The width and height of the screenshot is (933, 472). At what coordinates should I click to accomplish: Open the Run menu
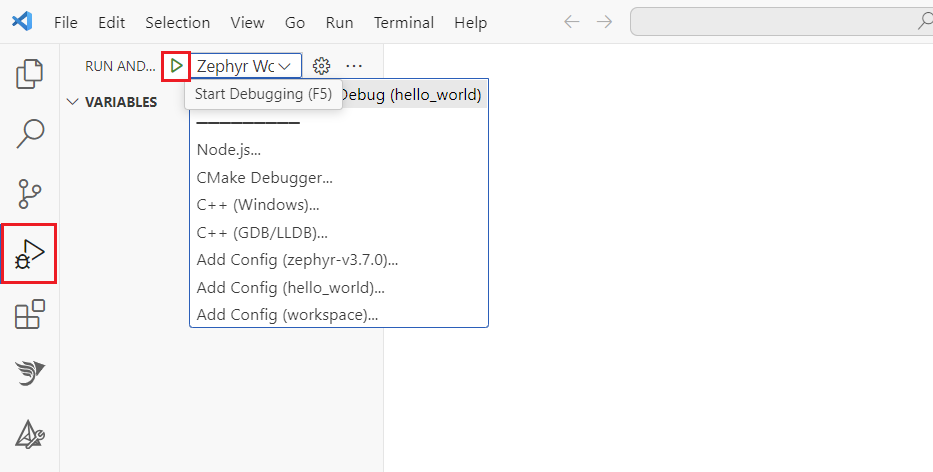339,23
